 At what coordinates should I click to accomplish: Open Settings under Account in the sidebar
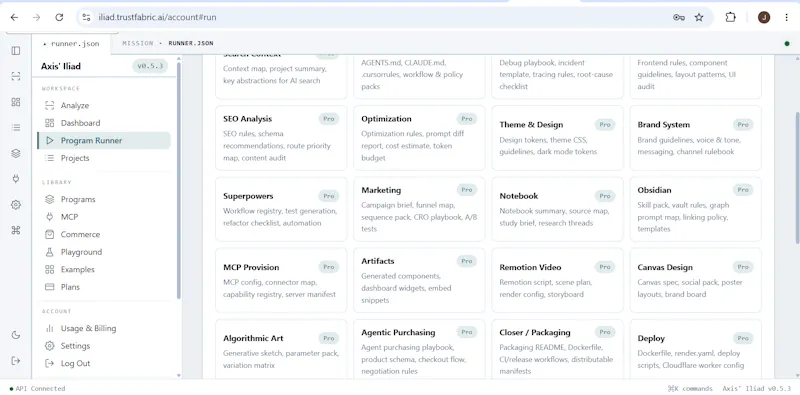pyautogui.click(x=104, y=346)
